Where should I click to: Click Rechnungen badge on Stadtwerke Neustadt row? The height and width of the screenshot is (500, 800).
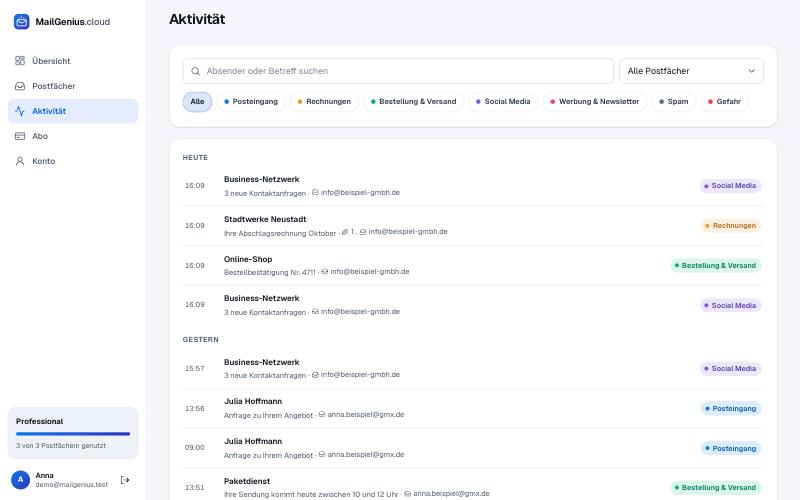pyautogui.click(x=731, y=226)
